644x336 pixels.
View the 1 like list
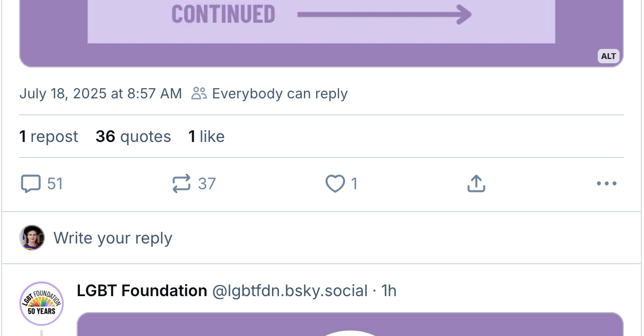click(x=207, y=137)
